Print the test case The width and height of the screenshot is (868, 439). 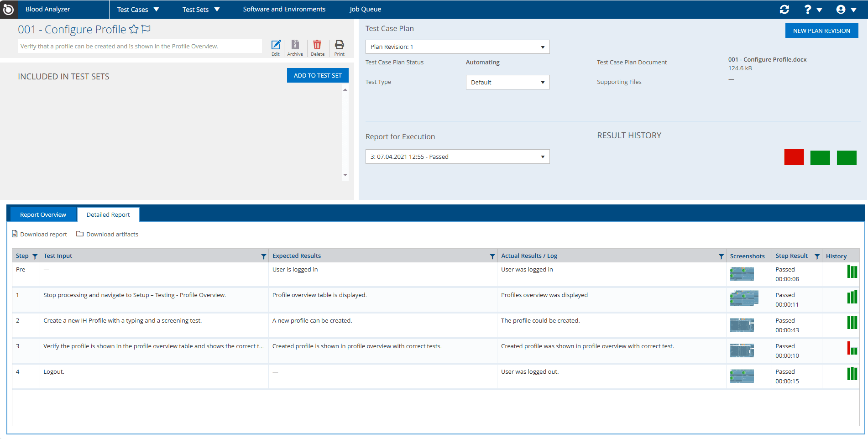339,45
